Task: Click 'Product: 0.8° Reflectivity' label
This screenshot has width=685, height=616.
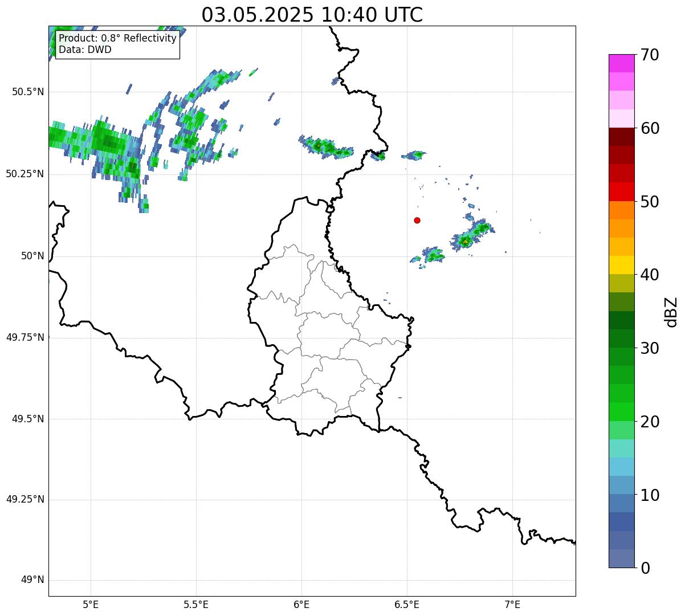Action: pyautogui.click(x=118, y=39)
